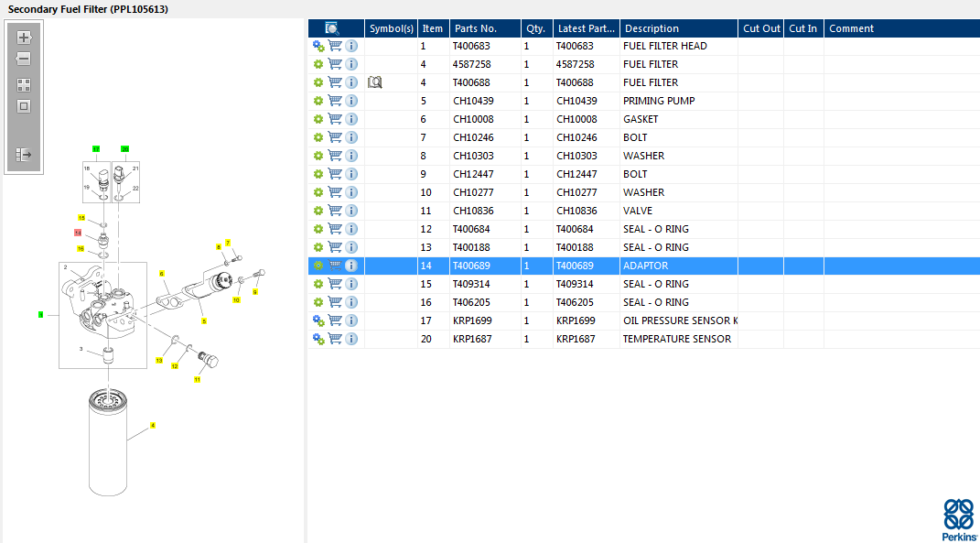Add seal O ring T400188 to cart
This screenshot has width=980, height=543.
point(335,247)
